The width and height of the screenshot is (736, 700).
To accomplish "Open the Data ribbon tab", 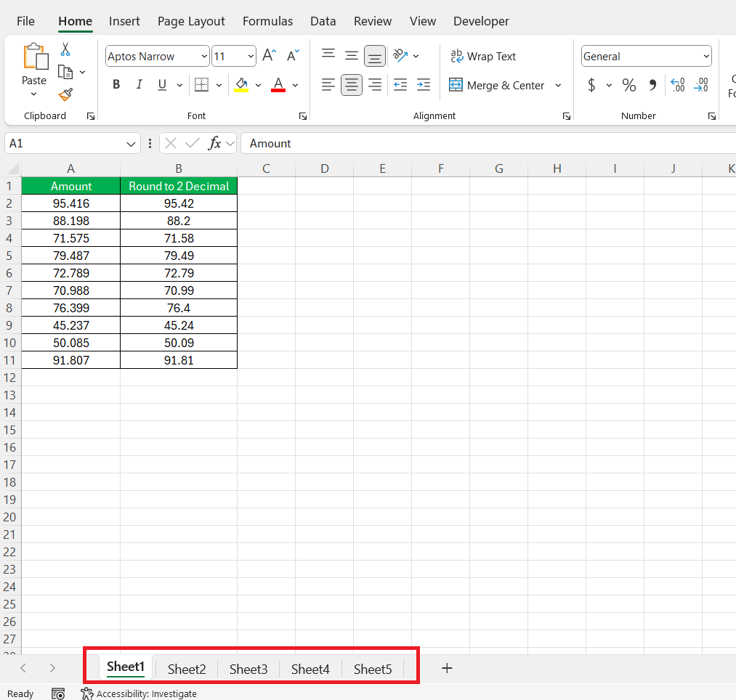I will pyautogui.click(x=323, y=21).
